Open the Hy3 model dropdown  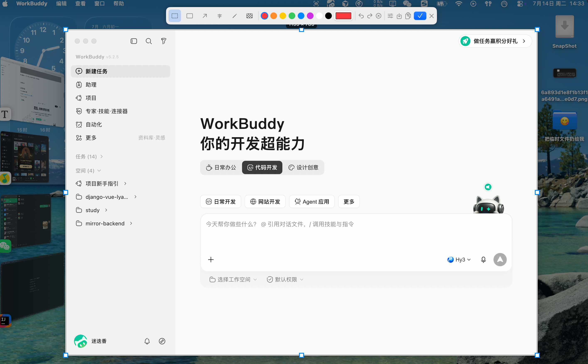pyautogui.click(x=459, y=260)
